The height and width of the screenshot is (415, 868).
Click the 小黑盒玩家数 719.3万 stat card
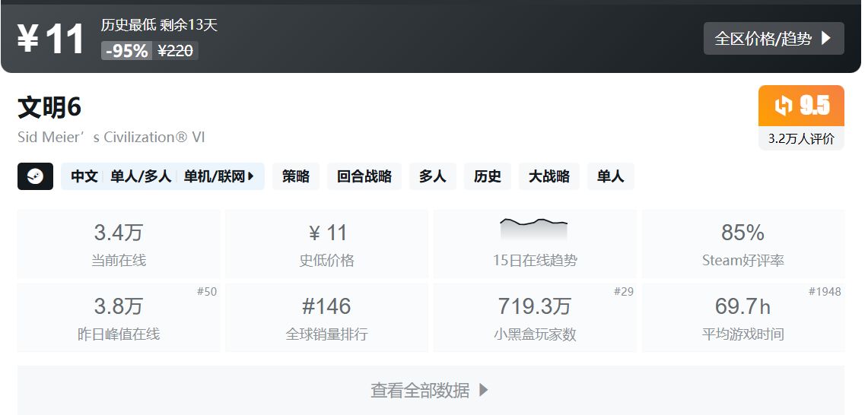[535, 318]
